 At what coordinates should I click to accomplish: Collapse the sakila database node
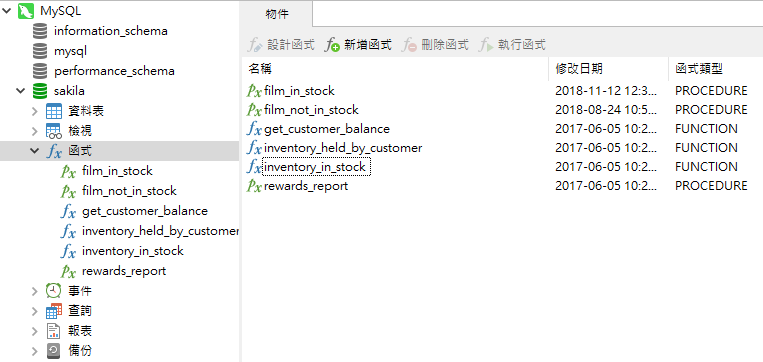20,91
